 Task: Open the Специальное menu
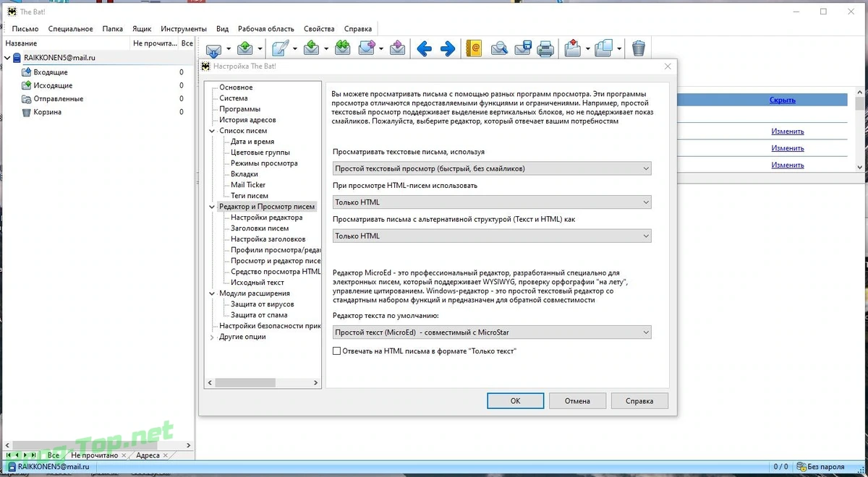coord(71,29)
